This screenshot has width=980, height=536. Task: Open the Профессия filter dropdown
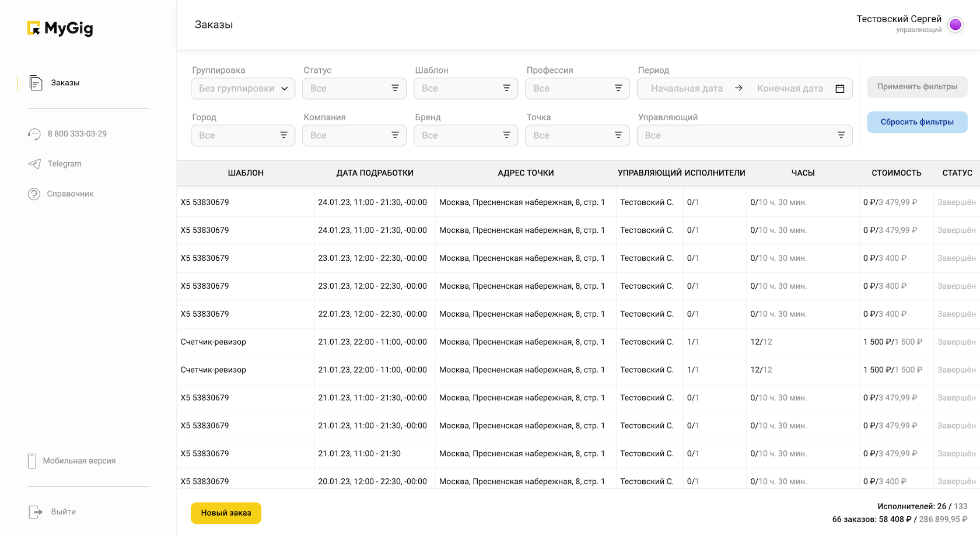pyautogui.click(x=577, y=89)
